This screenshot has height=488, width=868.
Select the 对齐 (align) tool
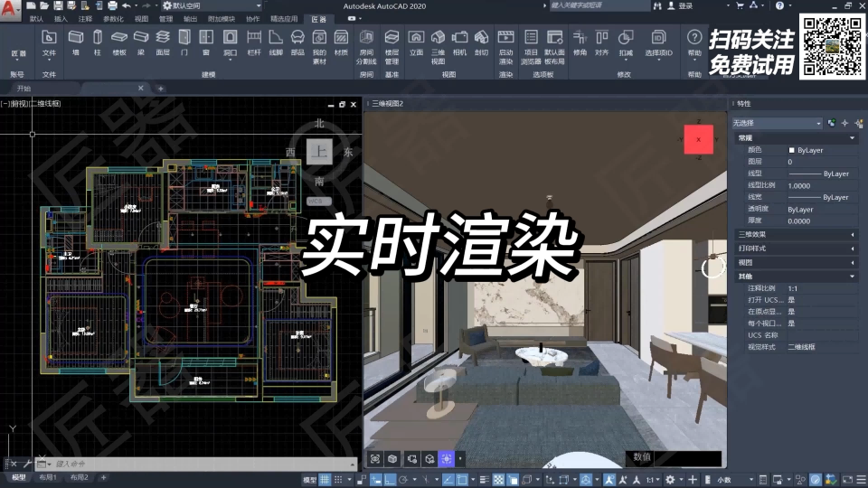(x=602, y=43)
